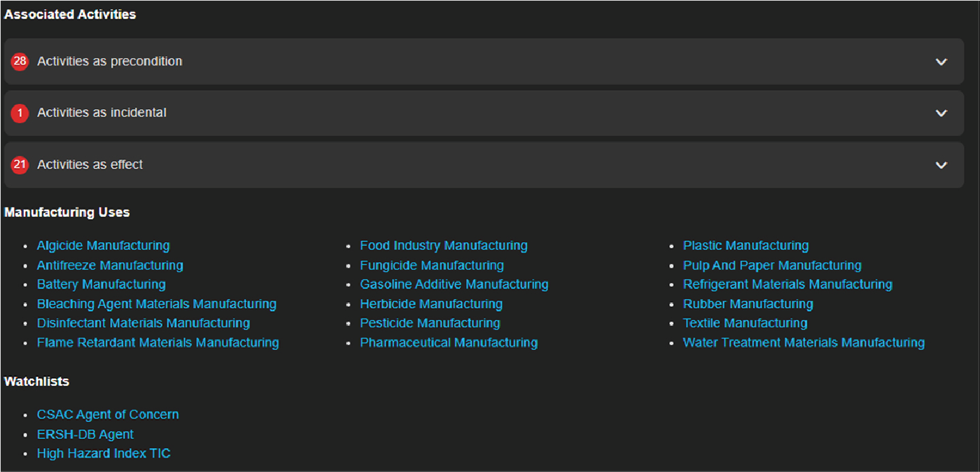Open Textile Manufacturing link
980x472 pixels.
(x=746, y=323)
